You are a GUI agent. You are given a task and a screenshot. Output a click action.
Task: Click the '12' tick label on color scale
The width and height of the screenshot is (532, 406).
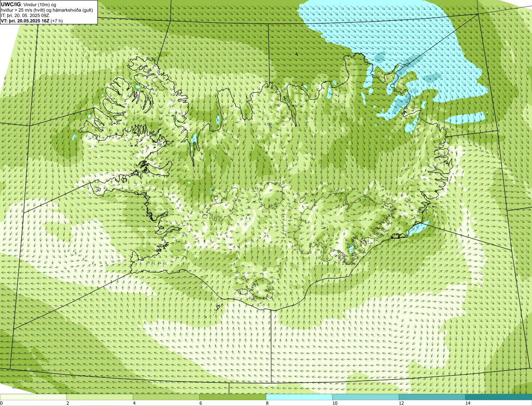pyautogui.click(x=401, y=403)
